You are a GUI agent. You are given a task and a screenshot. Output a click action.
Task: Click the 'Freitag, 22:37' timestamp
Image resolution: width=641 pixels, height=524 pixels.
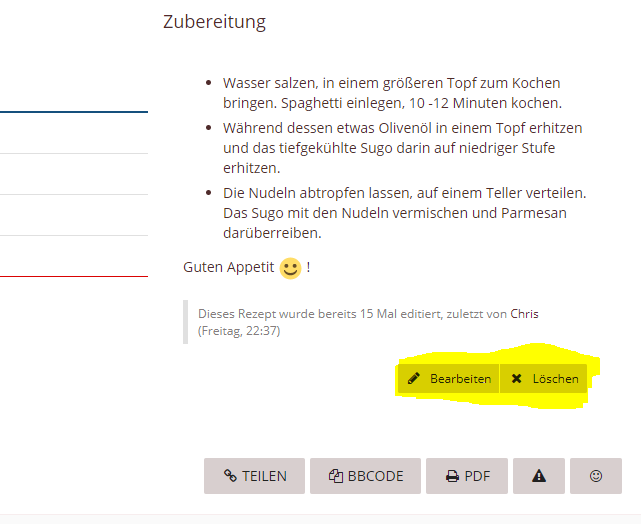pos(239,330)
